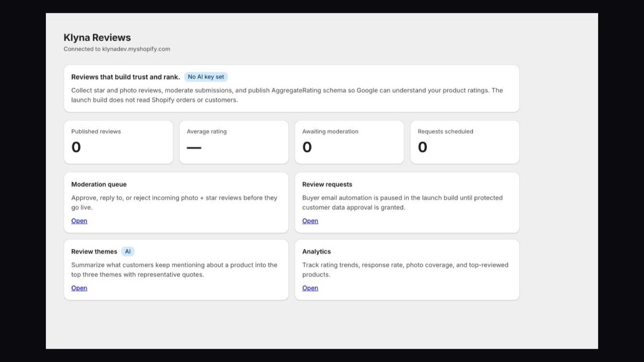The image size is (644, 362).
Task: Click the Average rating dash value
Action: pos(194,148)
